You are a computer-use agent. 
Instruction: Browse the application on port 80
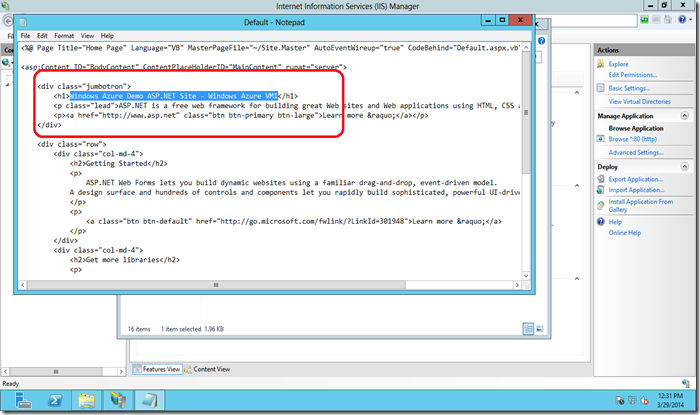[x=633, y=139]
